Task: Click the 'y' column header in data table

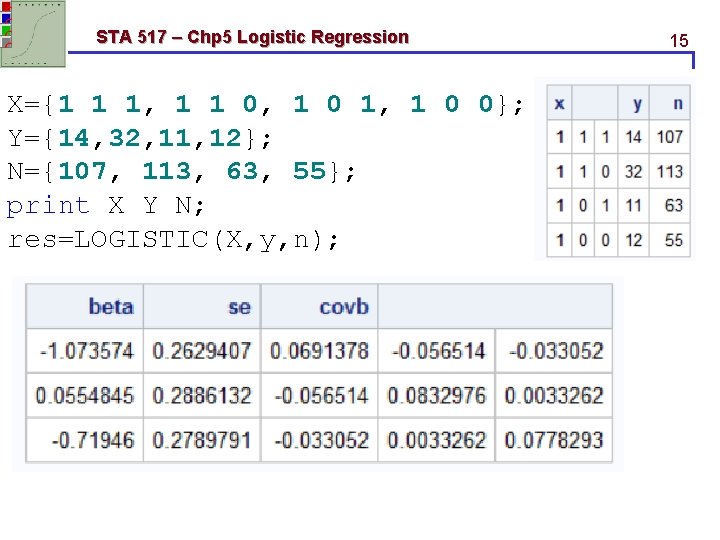Action: pos(634,103)
